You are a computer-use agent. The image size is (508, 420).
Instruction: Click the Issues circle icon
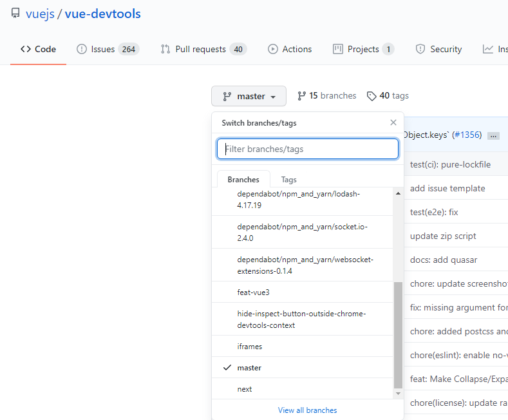point(82,49)
